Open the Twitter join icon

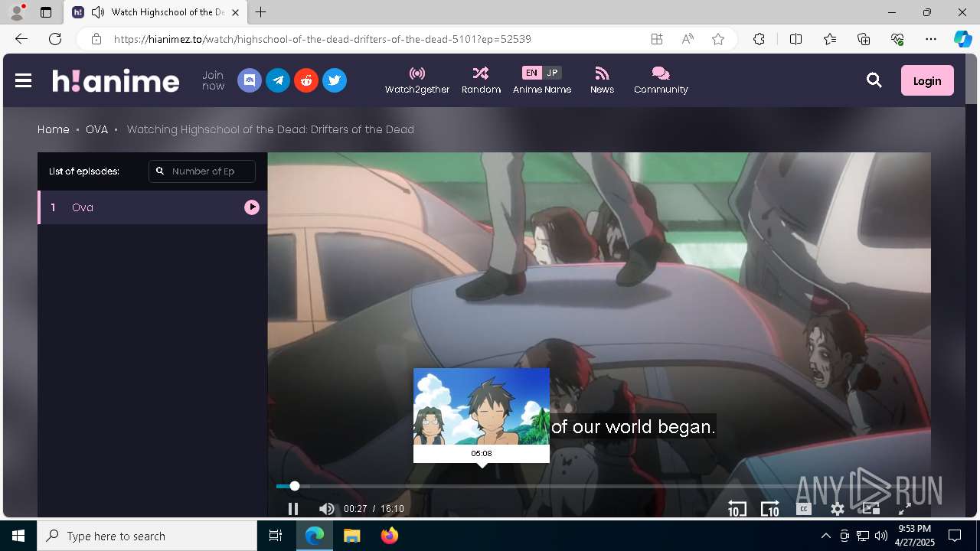click(x=335, y=80)
